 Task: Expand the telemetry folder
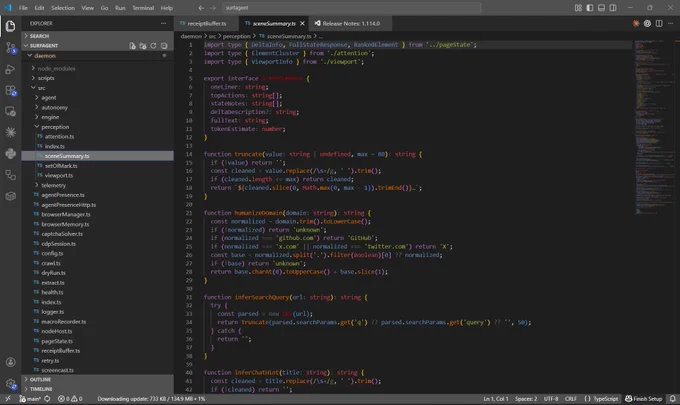coord(98,185)
